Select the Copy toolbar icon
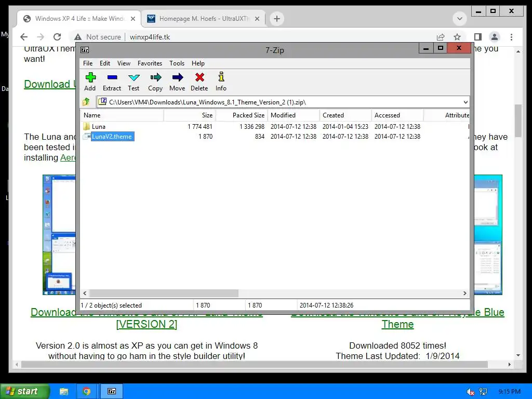 [155, 77]
